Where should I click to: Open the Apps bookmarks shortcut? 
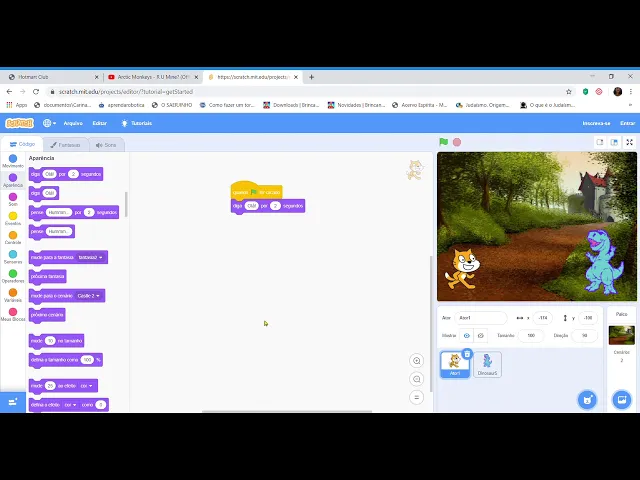click(17, 105)
